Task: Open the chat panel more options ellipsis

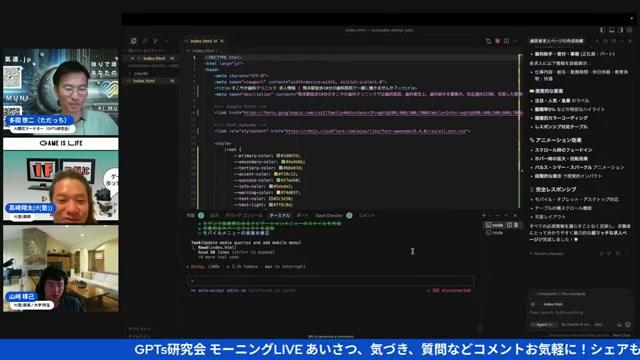Action: pos(622,41)
